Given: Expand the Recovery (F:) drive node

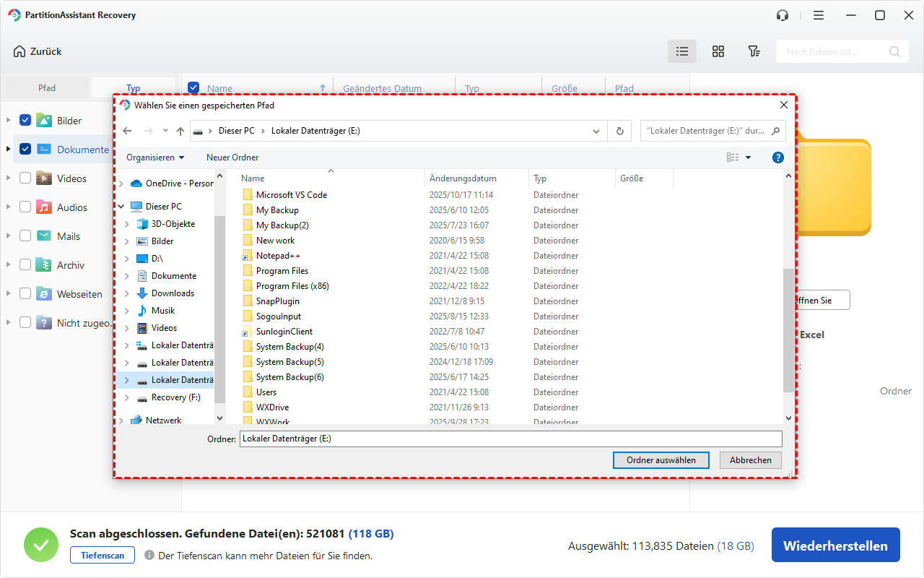Looking at the screenshot, I should tap(127, 397).
